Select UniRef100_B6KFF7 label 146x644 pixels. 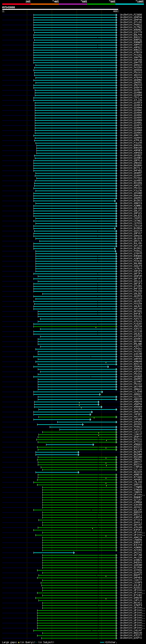131,575
